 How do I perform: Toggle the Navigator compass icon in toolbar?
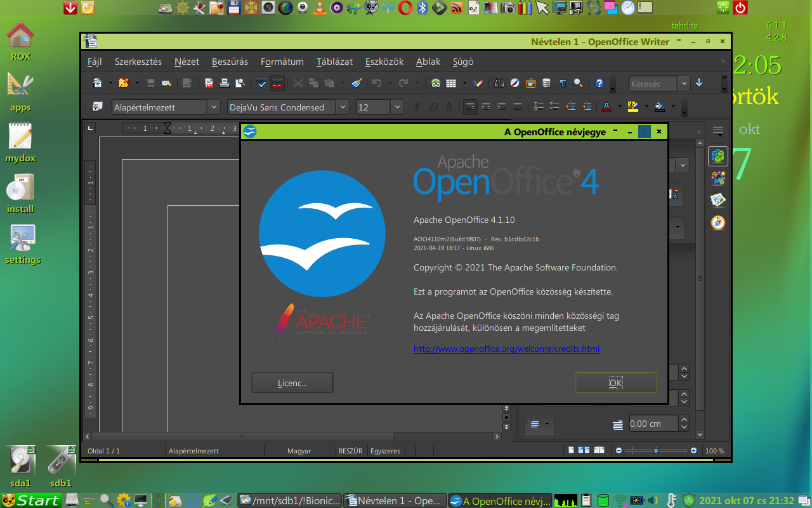coord(515,83)
